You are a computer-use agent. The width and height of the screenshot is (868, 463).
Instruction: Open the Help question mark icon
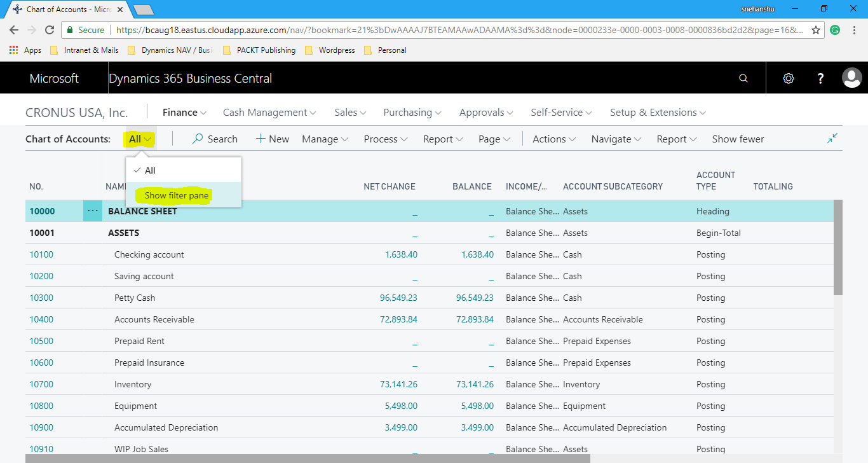coord(820,78)
